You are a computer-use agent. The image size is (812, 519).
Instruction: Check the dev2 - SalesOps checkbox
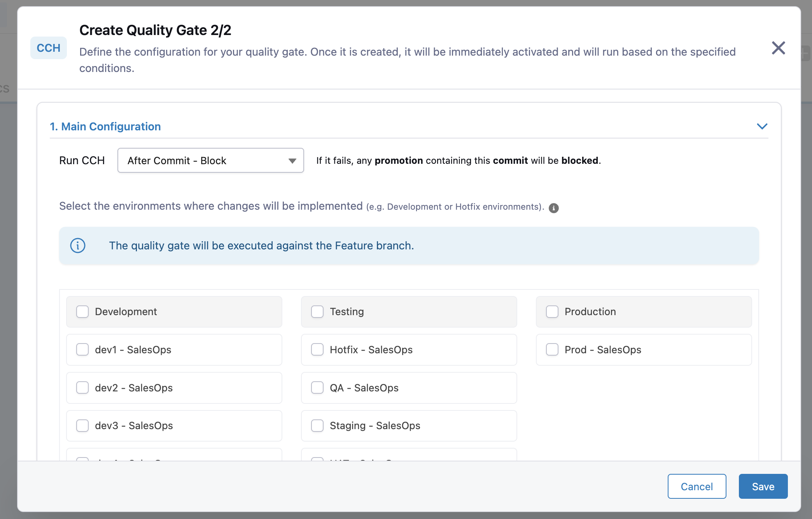(x=82, y=387)
